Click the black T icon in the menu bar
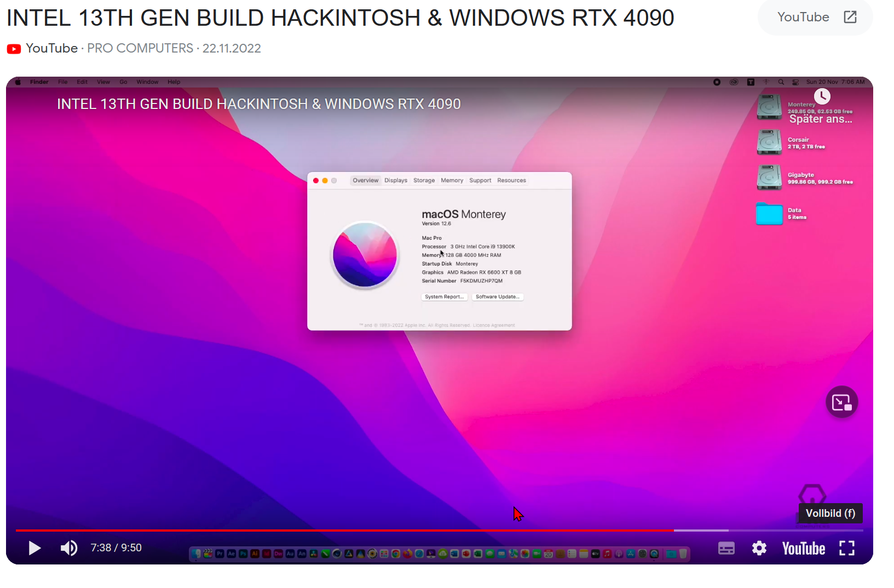894x588 pixels. click(x=751, y=82)
